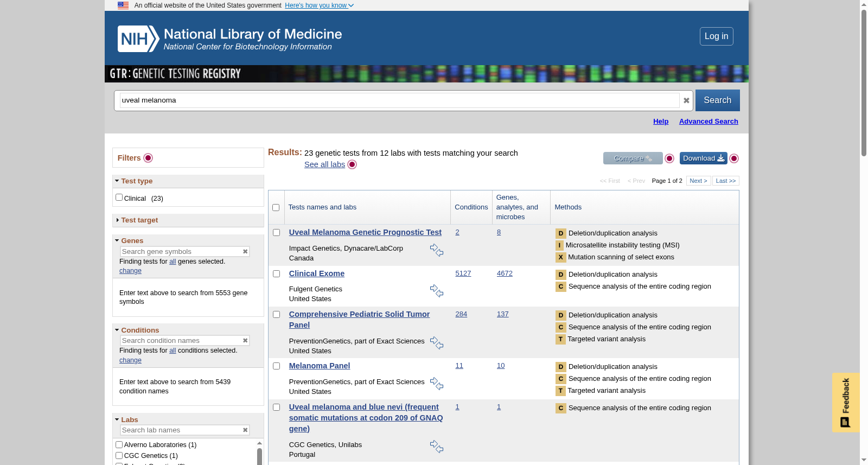
Task: Clear the search box with the X icon
Action: (x=686, y=100)
